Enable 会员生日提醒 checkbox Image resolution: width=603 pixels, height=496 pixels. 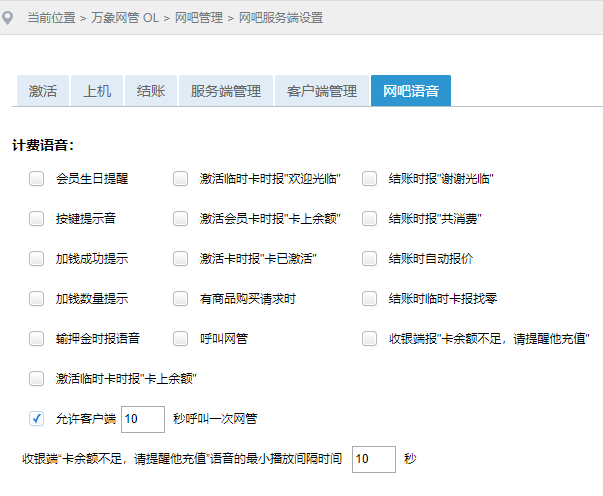point(37,178)
